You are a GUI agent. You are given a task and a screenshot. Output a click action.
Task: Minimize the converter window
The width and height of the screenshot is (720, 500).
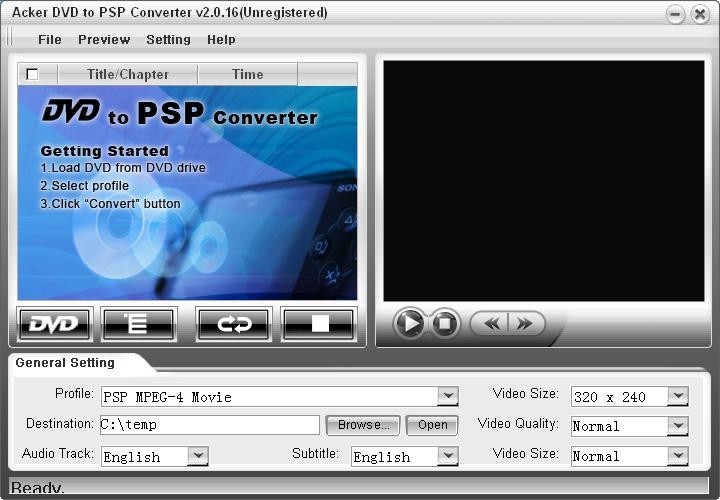tap(675, 15)
